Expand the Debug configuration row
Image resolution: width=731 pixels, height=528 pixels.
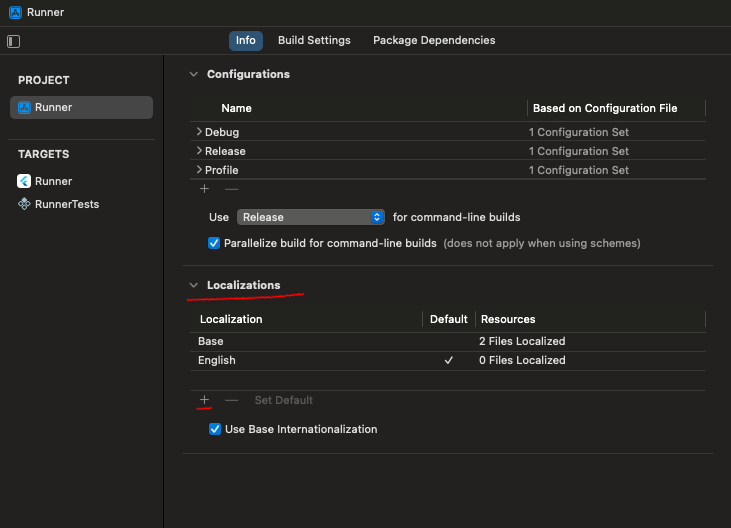(x=199, y=132)
